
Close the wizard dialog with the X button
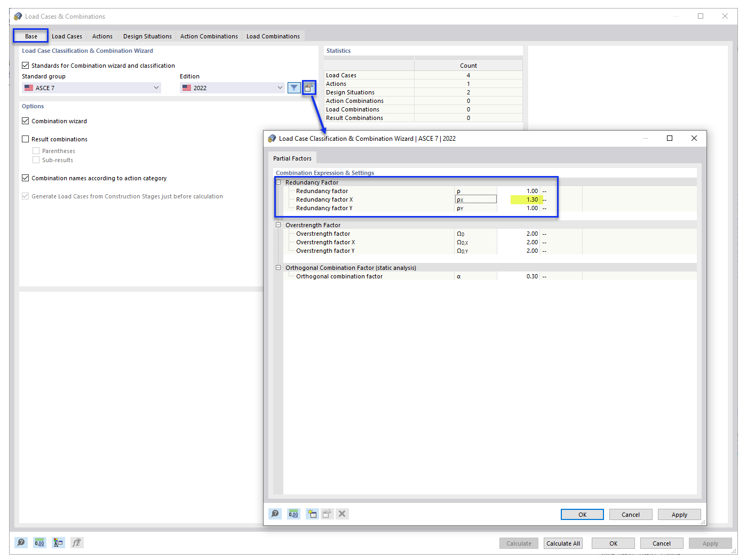[694, 138]
